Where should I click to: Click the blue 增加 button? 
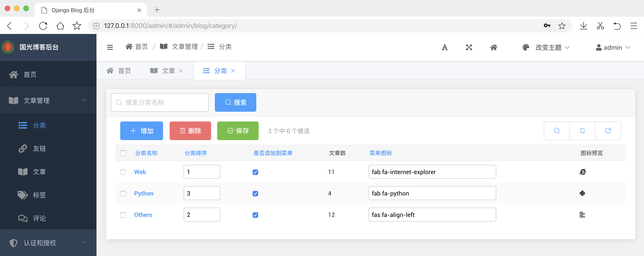coord(141,131)
